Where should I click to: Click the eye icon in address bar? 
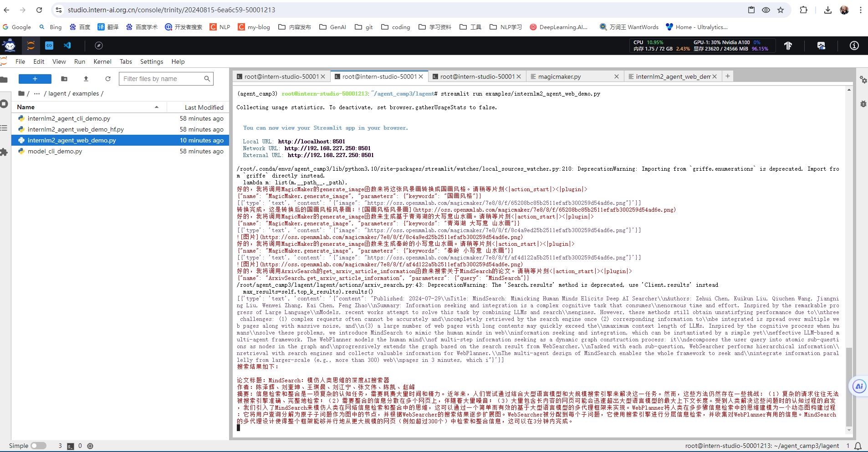766,10
